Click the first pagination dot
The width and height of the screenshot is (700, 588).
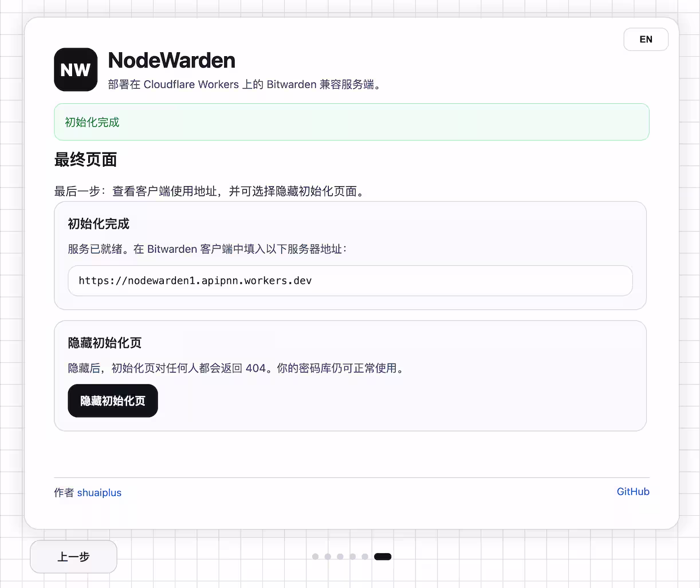[x=316, y=556]
